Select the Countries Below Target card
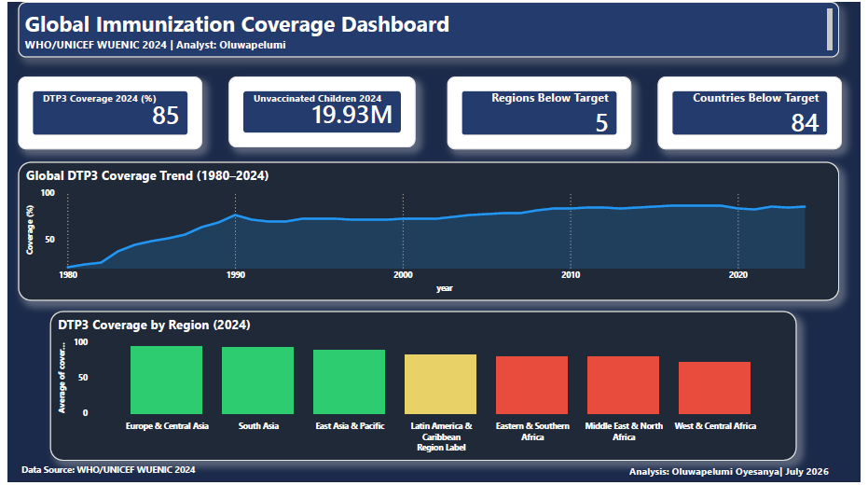This screenshot has width=868, height=485. [750, 113]
